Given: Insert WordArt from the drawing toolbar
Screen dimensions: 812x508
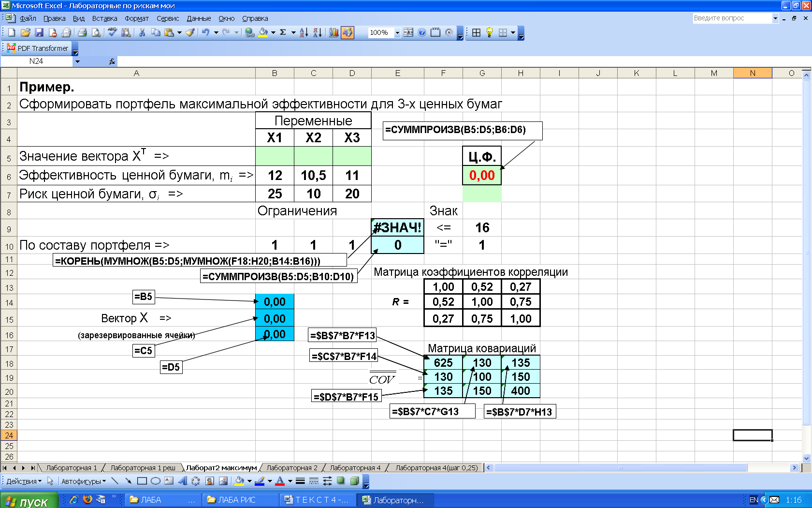Looking at the screenshot, I should pyautogui.click(x=182, y=481).
